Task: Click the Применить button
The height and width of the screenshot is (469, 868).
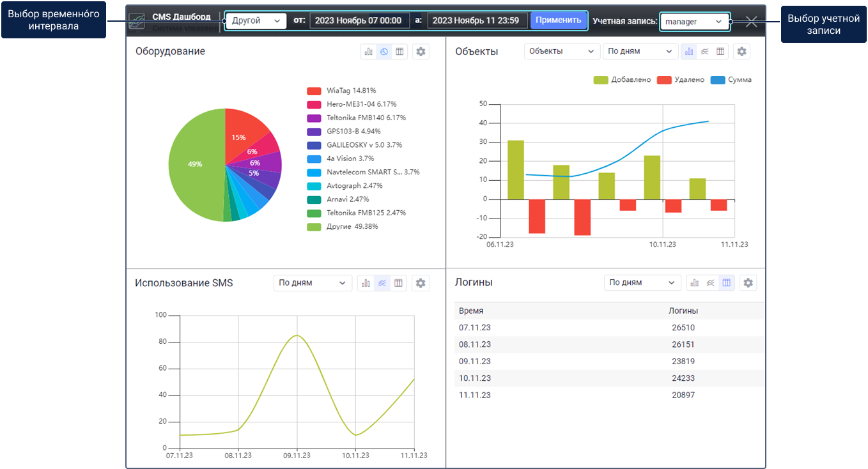Action: pos(559,20)
